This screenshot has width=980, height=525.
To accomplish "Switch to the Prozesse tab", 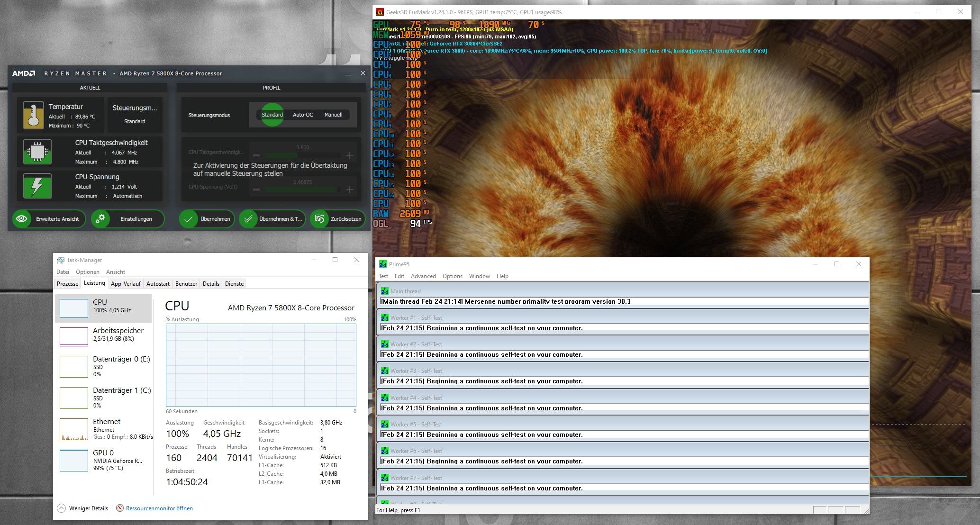I will (67, 284).
